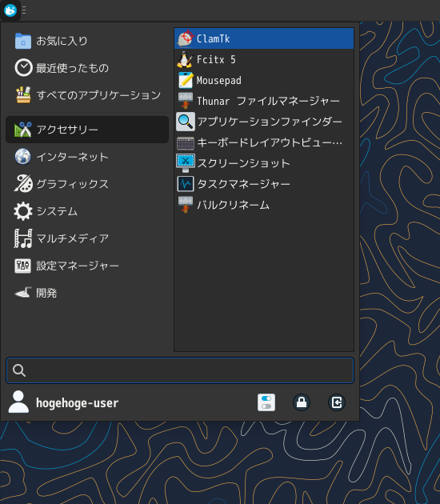Select すべてのアプリケーション category

87,95
